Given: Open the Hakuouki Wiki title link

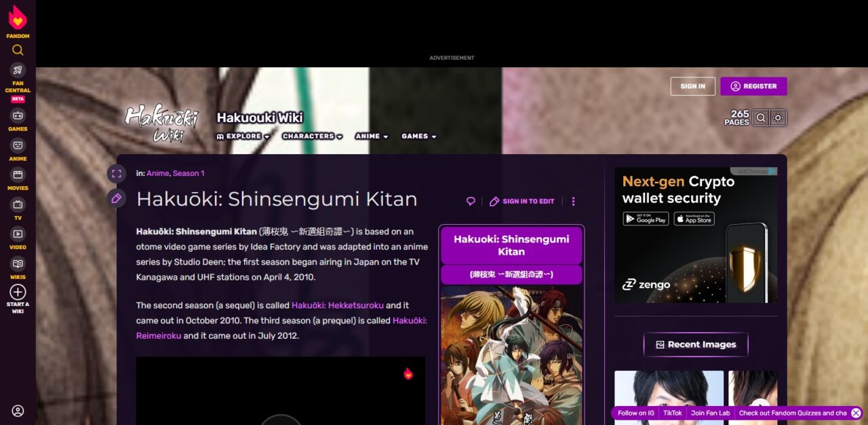Looking at the screenshot, I should 260,117.
